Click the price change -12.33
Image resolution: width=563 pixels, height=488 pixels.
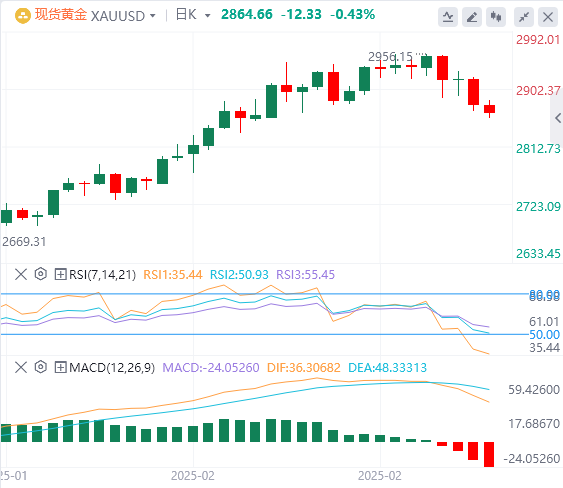pyautogui.click(x=301, y=15)
